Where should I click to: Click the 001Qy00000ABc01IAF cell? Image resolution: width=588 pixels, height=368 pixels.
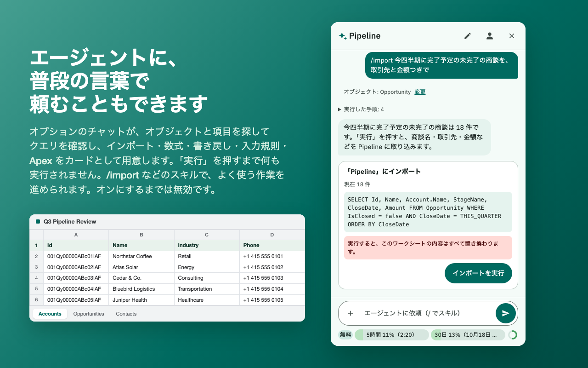click(76, 256)
